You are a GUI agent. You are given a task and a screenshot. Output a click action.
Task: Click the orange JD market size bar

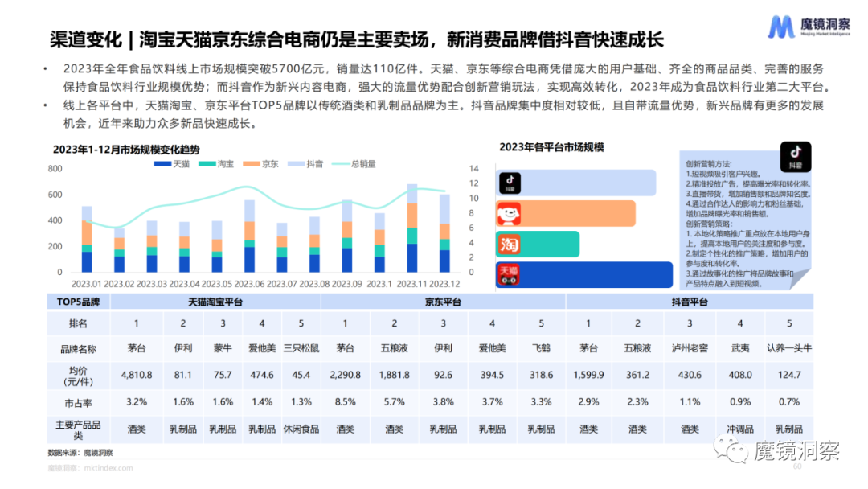(566, 214)
